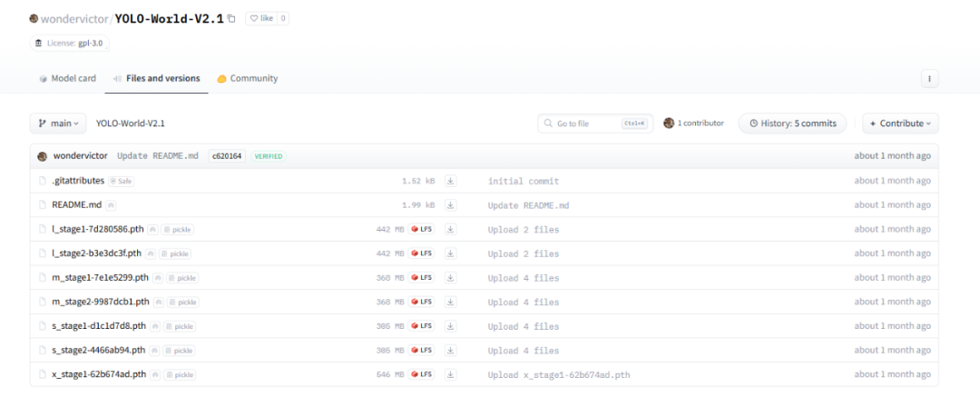Download l_stage2-b3e3dc3f.pth
The width and height of the screenshot is (980, 407).
[451, 253]
